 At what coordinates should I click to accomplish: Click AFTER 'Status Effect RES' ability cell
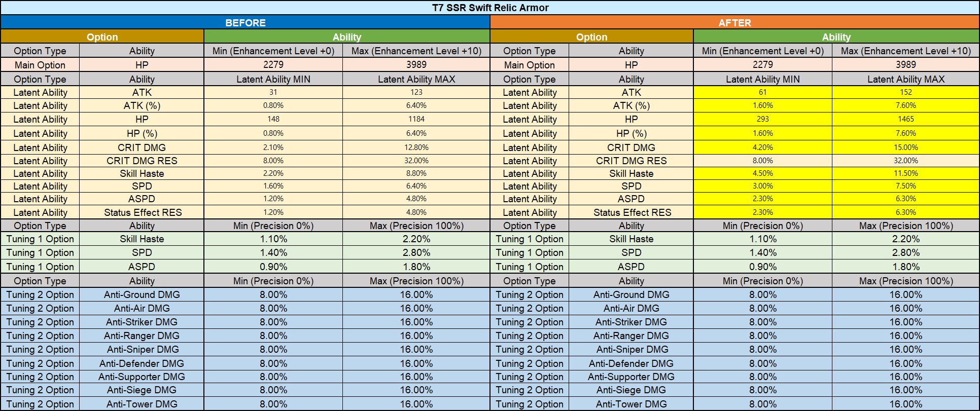pyautogui.click(x=631, y=212)
